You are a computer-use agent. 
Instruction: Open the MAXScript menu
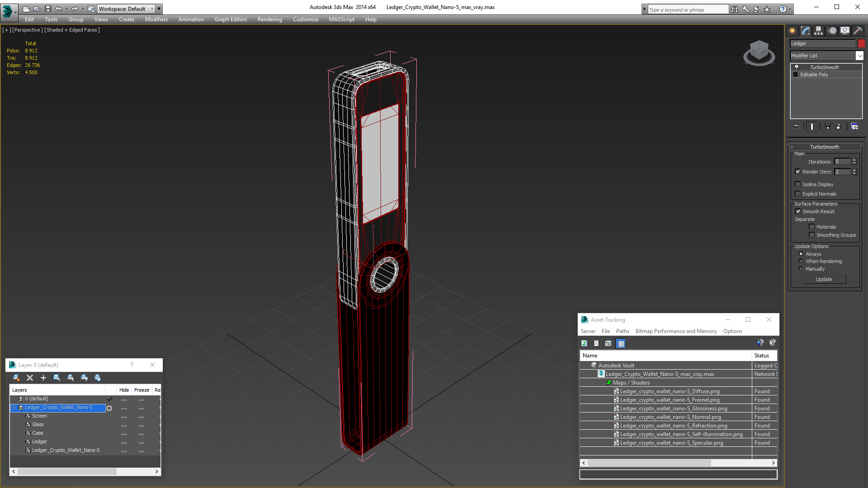tap(341, 19)
